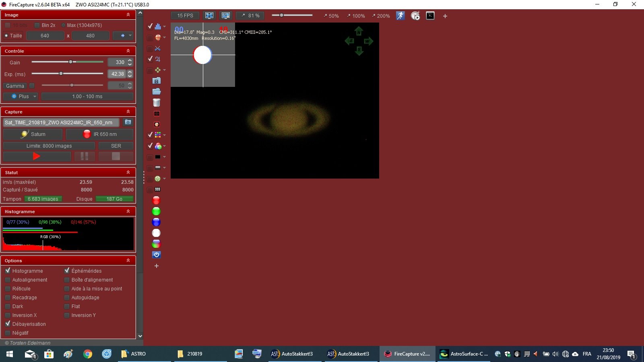Click the trash bin icon
644x362 pixels.
coord(157,103)
